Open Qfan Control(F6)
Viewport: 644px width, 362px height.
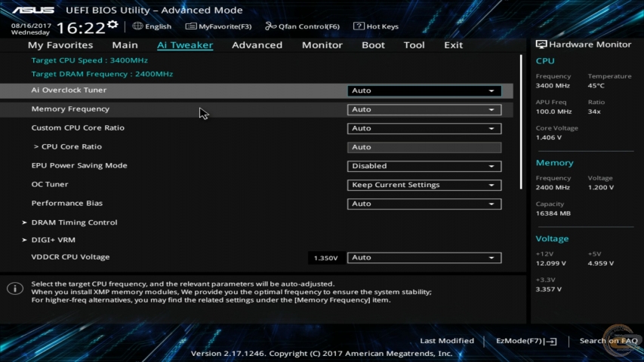(x=309, y=26)
